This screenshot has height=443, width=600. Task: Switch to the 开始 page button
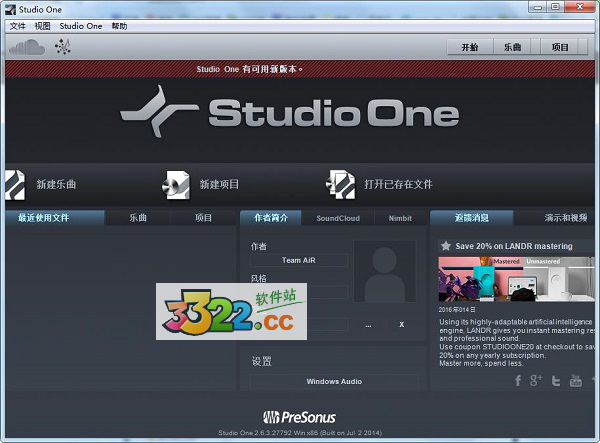point(470,47)
